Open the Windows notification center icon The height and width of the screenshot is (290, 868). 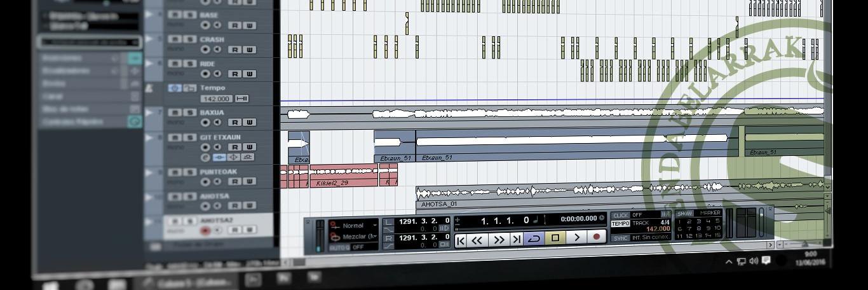click(x=766, y=261)
